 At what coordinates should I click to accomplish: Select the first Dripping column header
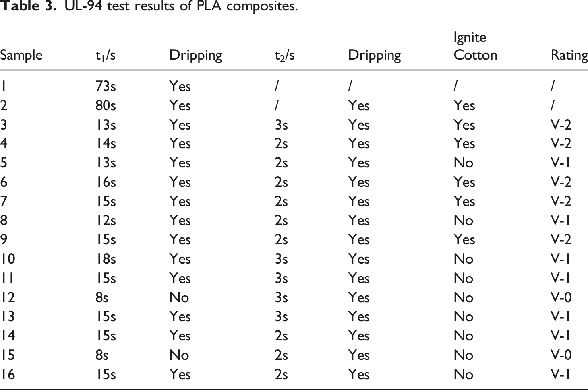[196, 55]
